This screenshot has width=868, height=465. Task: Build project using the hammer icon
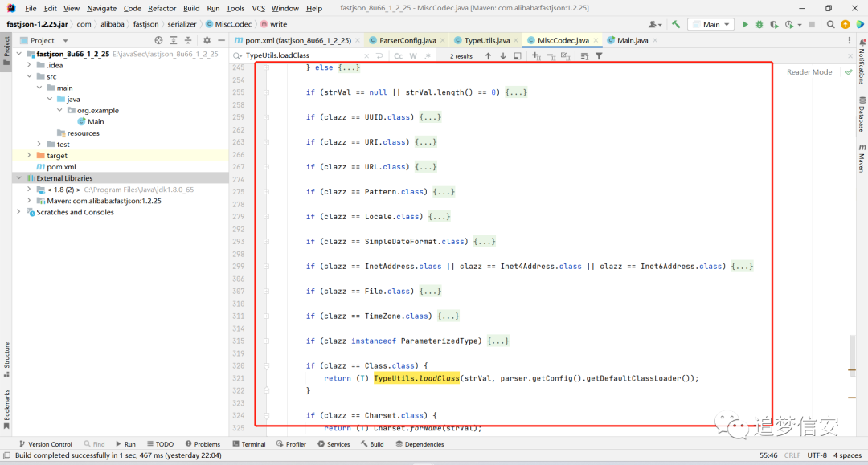coord(676,24)
